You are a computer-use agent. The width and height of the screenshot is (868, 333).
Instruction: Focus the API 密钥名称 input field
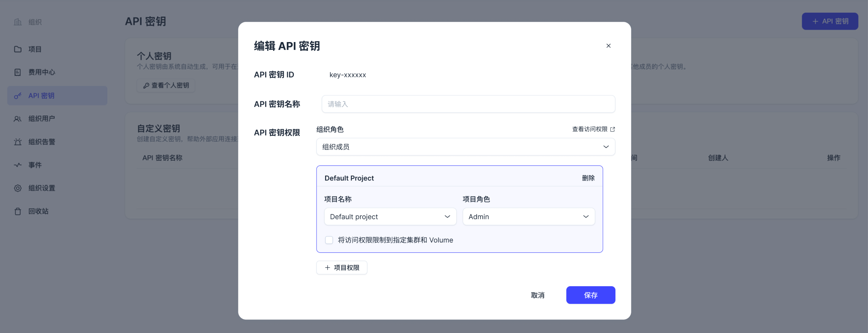[x=468, y=104]
